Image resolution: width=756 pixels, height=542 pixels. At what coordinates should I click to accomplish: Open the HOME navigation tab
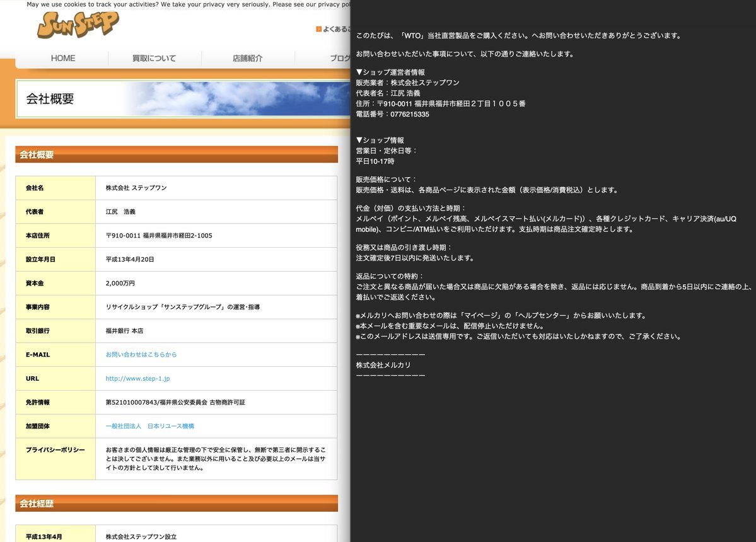[x=62, y=58]
